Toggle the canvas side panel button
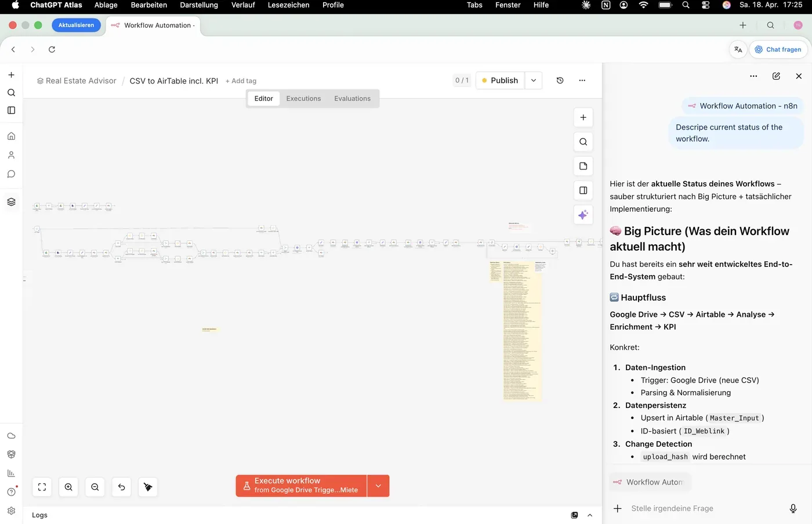Screen dimensions: 812x524 point(583,190)
